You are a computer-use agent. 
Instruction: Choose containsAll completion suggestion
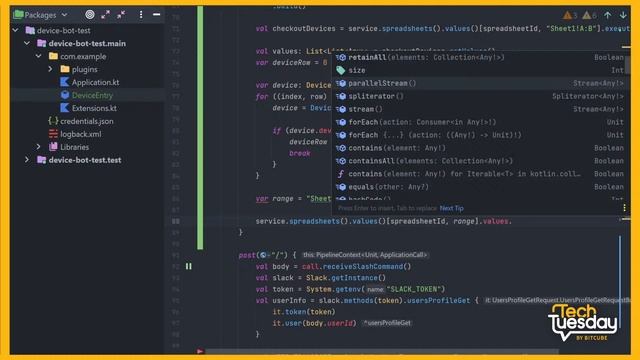479,161
